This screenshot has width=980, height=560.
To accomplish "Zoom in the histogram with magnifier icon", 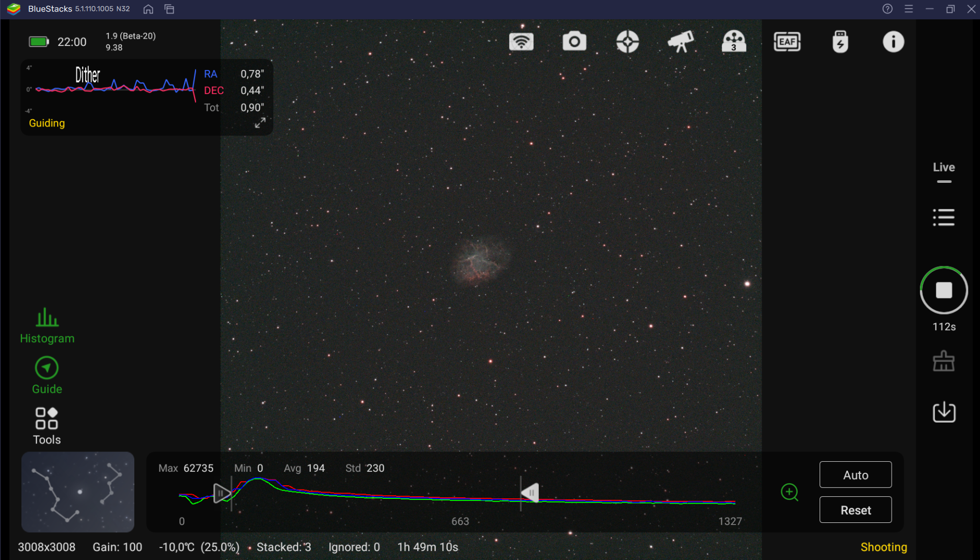I will tap(790, 492).
